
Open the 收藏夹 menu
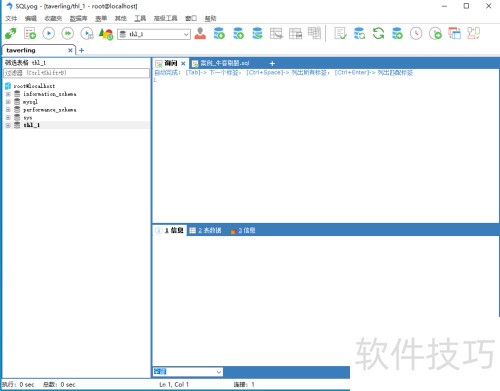(53, 18)
